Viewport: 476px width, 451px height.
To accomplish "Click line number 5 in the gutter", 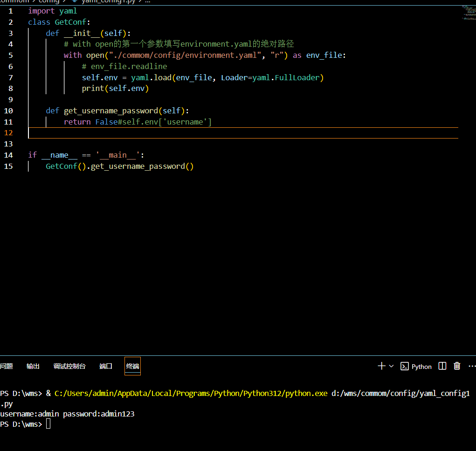I will point(11,56).
